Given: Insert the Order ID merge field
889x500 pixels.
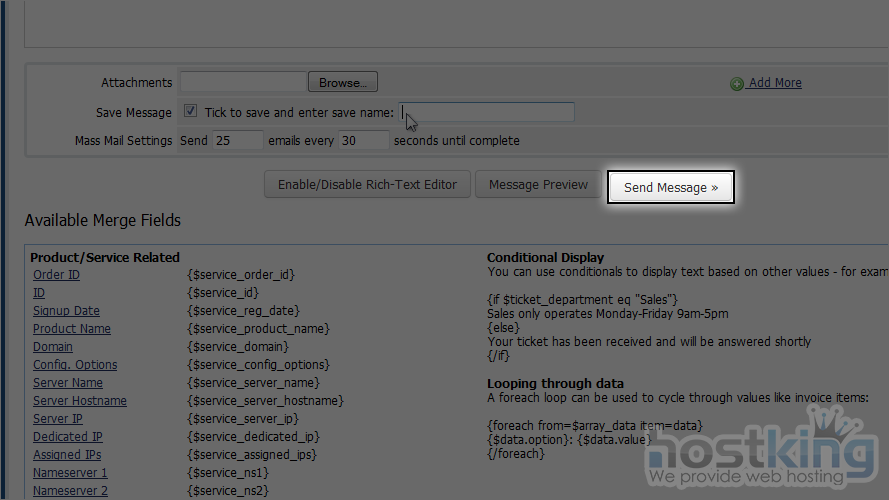Looking at the screenshot, I should point(56,275).
